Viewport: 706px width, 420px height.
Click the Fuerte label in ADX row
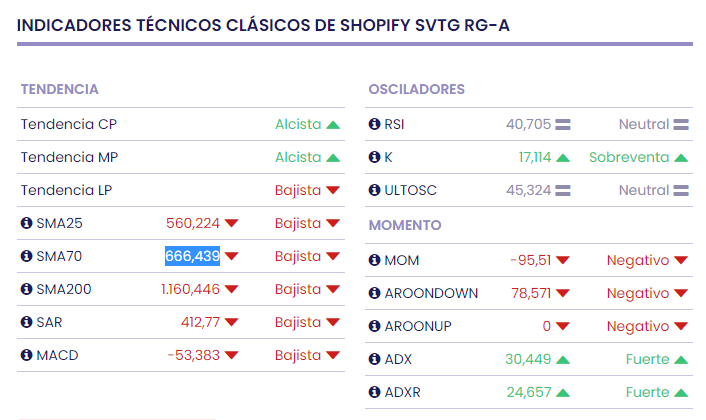(647, 359)
